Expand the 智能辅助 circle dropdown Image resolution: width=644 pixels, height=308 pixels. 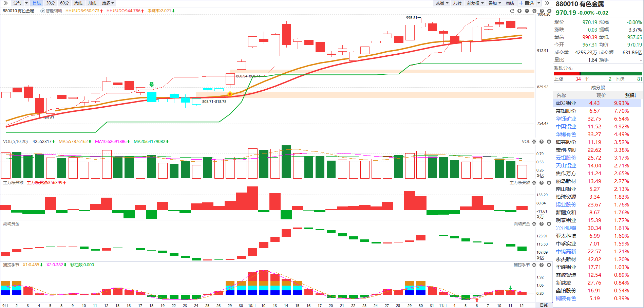[x=43, y=11]
